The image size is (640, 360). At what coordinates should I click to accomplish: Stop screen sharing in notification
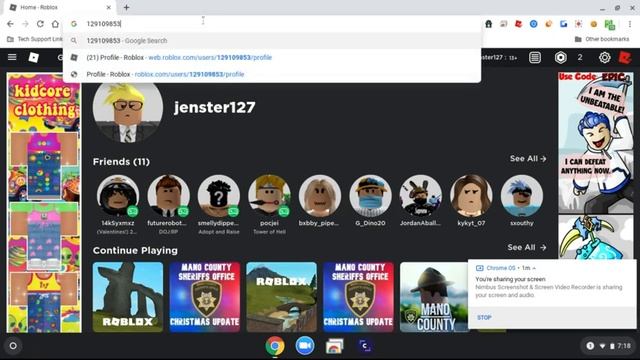click(x=484, y=318)
